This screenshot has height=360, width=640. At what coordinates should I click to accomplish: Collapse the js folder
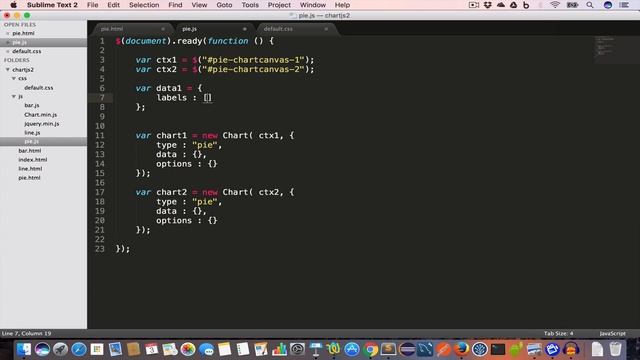coord(14,96)
